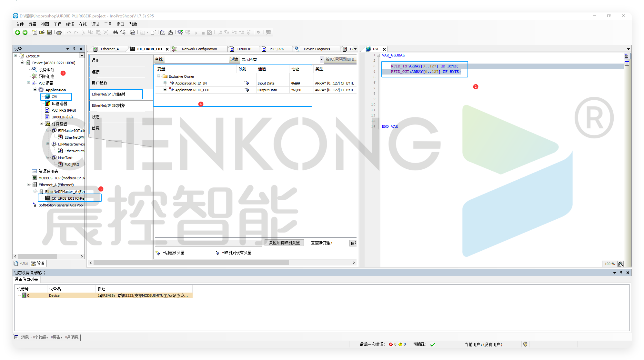Click the 复位所有映射变量 button
Screen dimensions: 644x360
click(x=284, y=243)
